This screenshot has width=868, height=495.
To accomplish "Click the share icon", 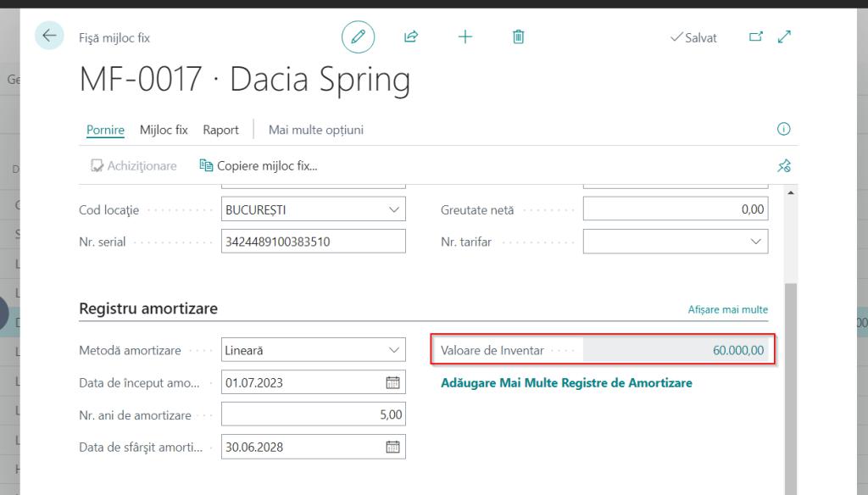I will (411, 36).
